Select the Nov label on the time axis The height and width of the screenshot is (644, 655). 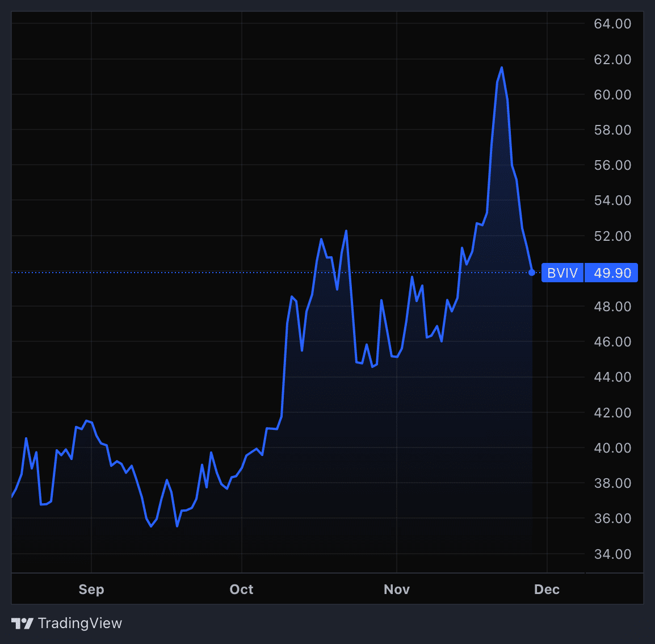coord(397,589)
